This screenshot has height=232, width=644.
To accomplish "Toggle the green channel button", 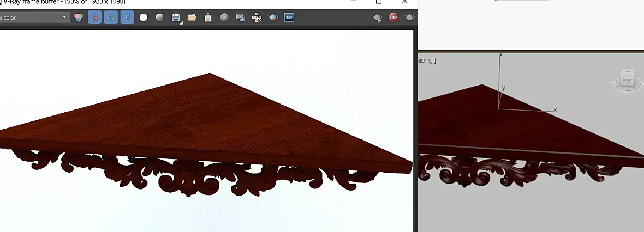I will click(x=111, y=17).
